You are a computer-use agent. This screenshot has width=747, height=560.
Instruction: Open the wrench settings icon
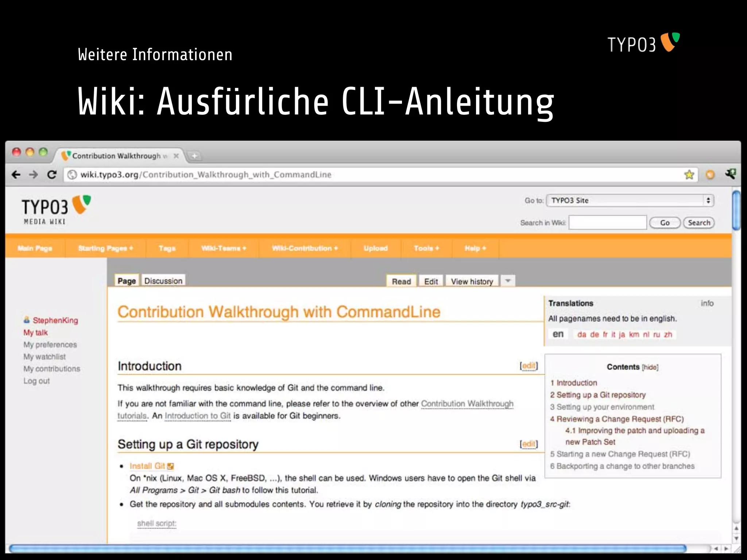pyautogui.click(x=730, y=174)
